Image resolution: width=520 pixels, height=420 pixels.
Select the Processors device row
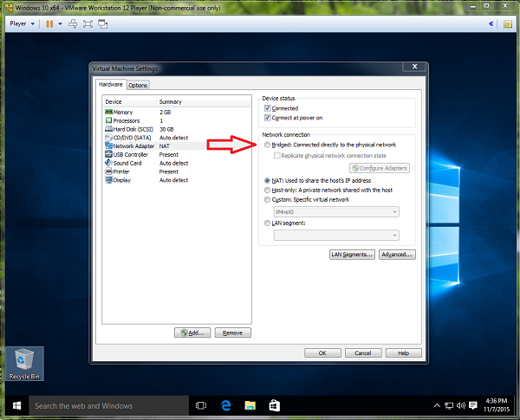click(177, 120)
